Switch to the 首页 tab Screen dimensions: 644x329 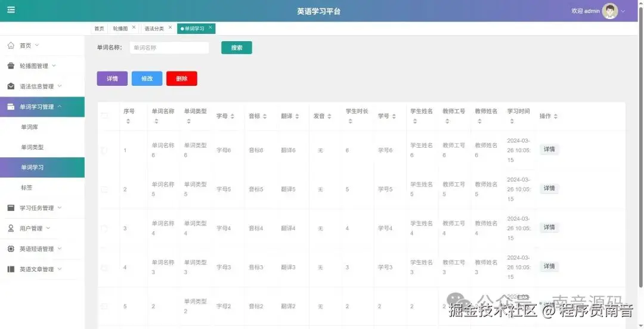click(99, 29)
